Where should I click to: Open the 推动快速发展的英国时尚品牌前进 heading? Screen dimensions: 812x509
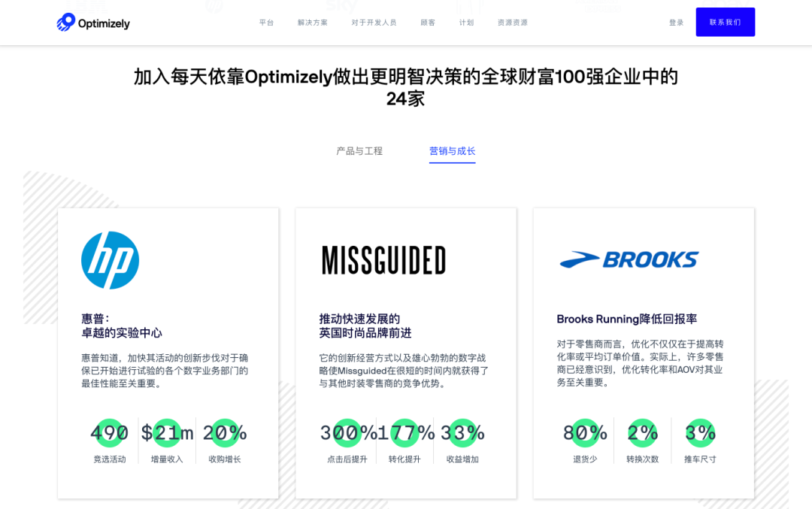(365, 326)
